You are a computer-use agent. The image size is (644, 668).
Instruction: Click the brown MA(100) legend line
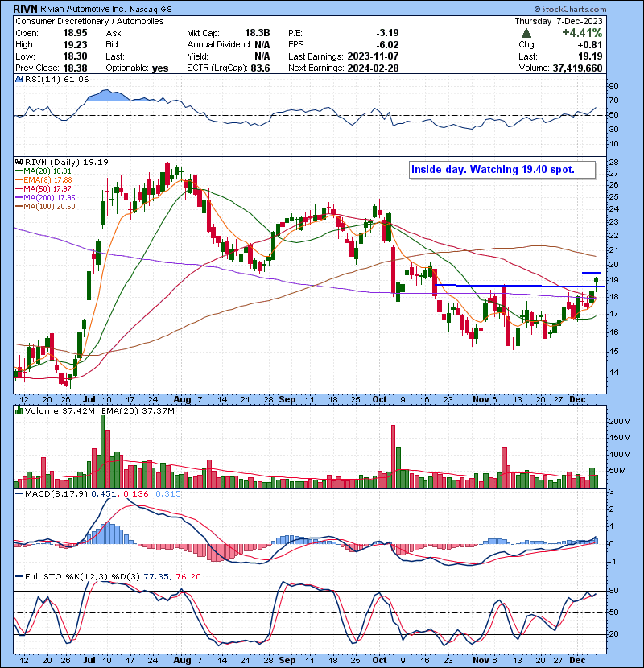click(19, 207)
